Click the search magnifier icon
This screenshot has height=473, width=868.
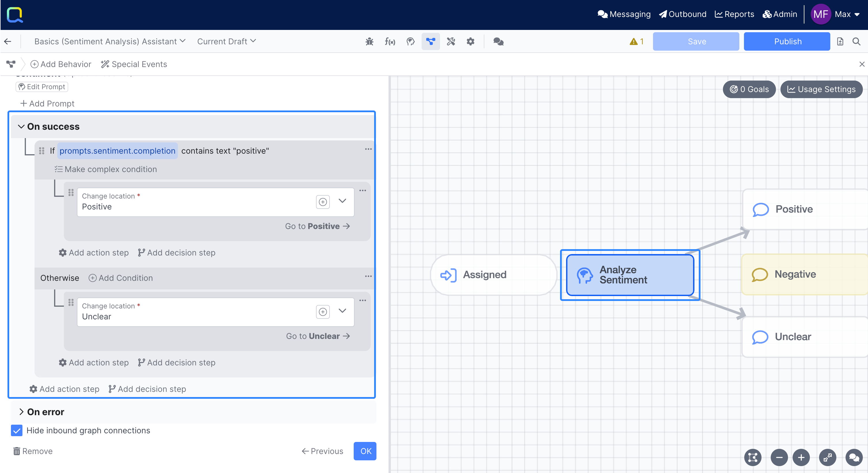coord(856,41)
